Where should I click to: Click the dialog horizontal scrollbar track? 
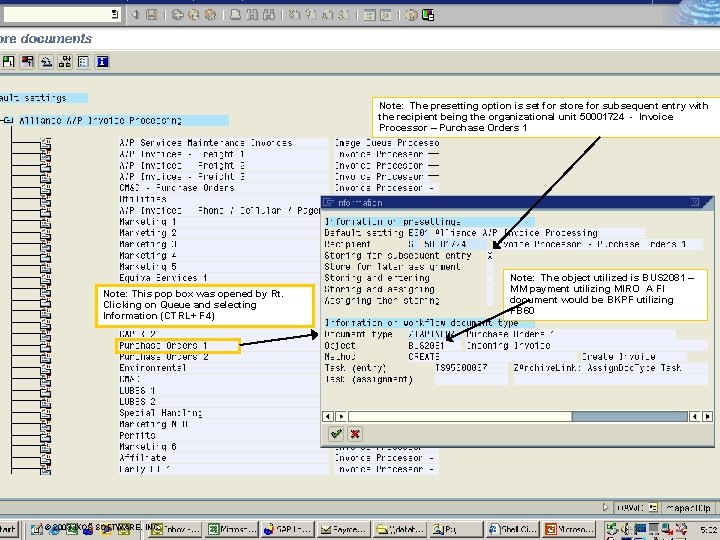click(x=518, y=416)
